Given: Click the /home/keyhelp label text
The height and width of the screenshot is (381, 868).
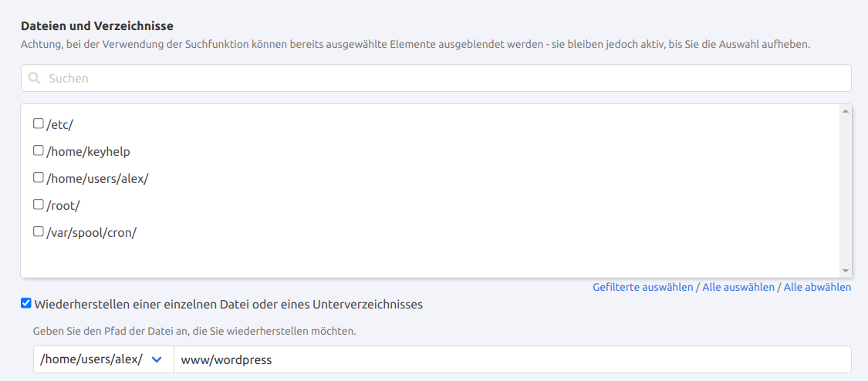Looking at the screenshot, I should (88, 151).
